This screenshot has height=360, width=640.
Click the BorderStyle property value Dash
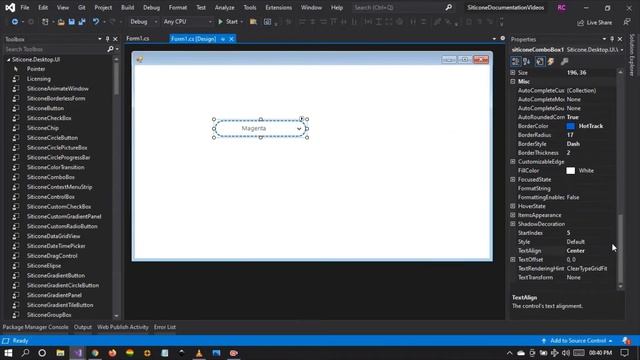tap(573, 144)
